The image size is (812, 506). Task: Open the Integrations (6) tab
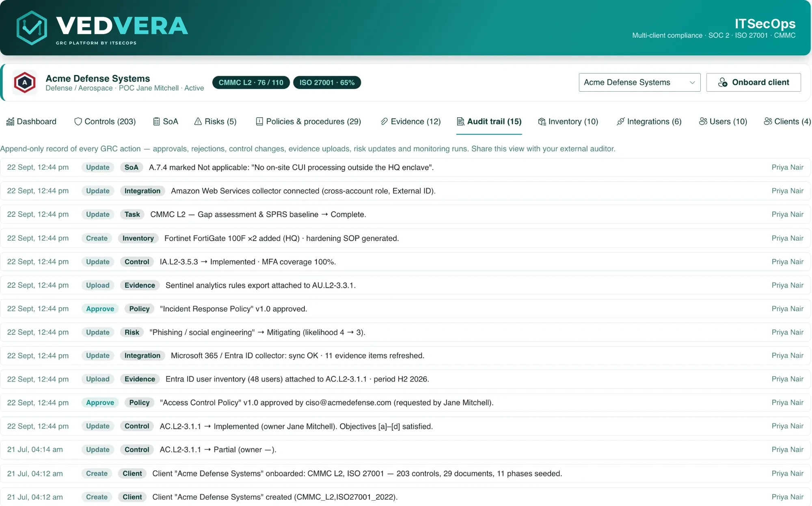click(x=649, y=121)
